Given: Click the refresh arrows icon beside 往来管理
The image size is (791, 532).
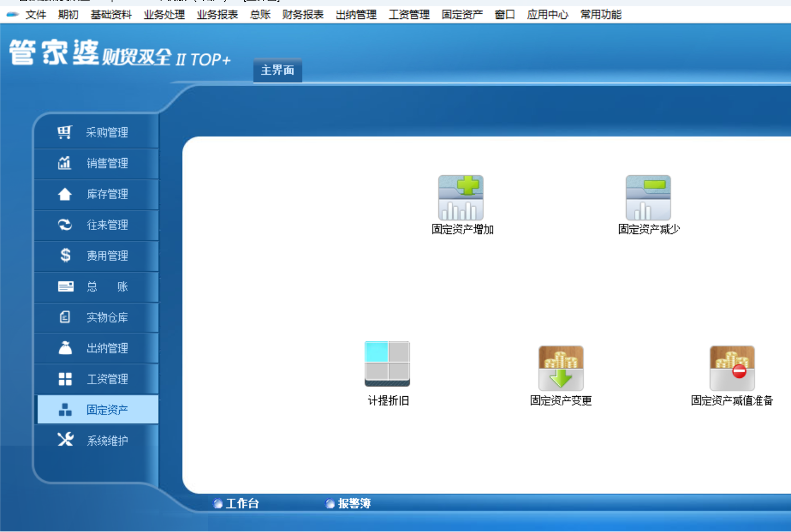Looking at the screenshot, I should click(x=65, y=225).
